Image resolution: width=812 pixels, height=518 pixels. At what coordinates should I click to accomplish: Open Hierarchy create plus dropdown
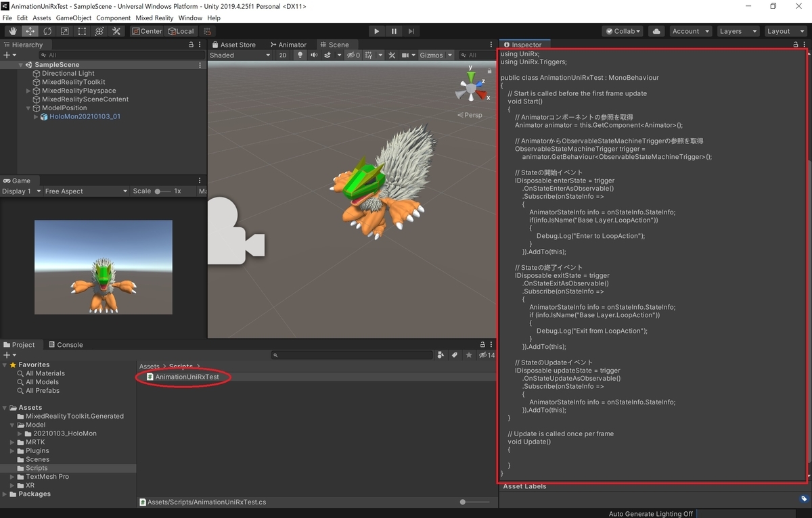pos(9,55)
